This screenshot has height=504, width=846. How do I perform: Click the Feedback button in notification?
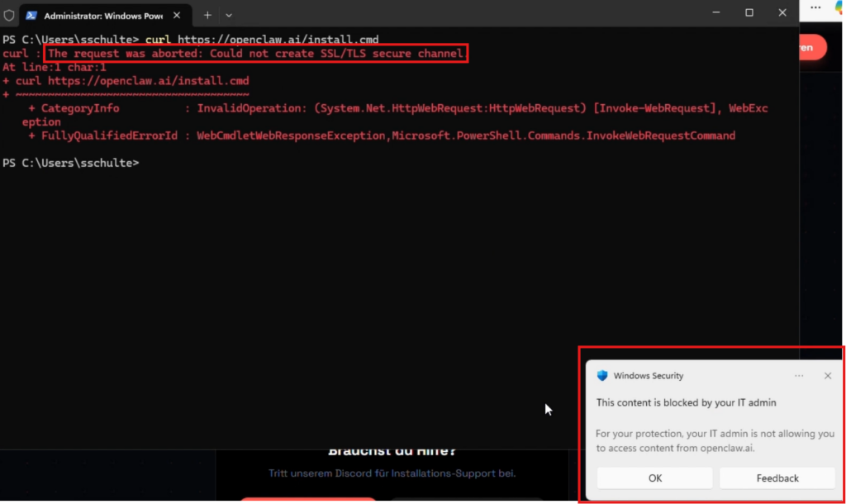click(x=777, y=478)
